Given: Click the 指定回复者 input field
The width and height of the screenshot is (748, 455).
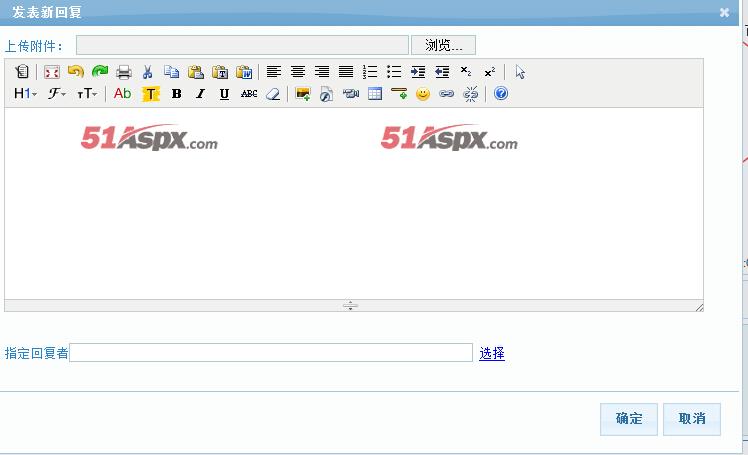Looking at the screenshot, I should 271,352.
